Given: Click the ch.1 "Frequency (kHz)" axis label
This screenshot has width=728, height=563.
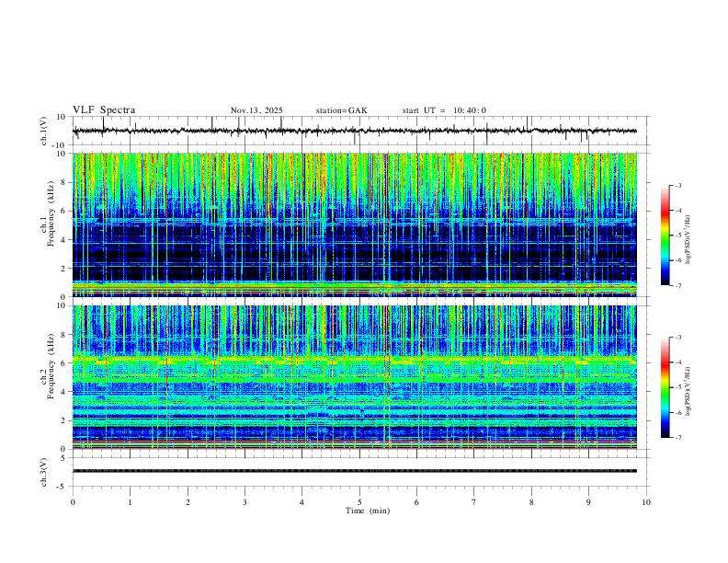Looking at the screenshot, I should [x=51, y=213].
